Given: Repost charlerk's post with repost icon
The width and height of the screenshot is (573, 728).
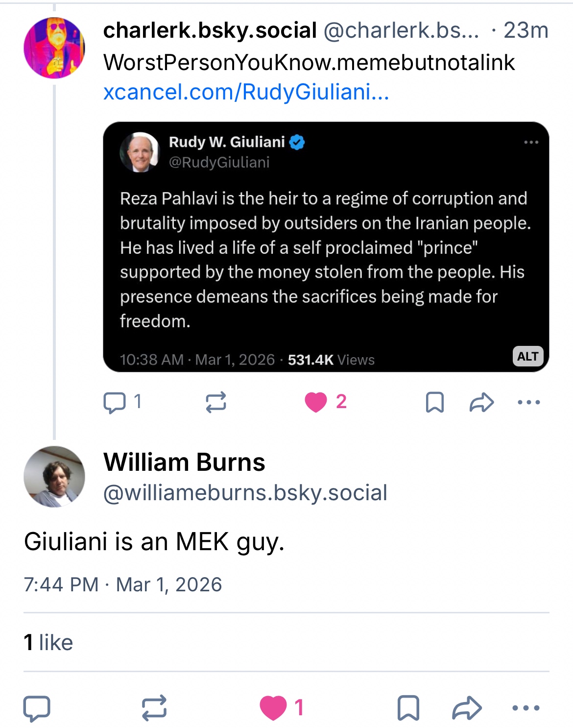Looking at the screenshot, I should tap(215, 402).
